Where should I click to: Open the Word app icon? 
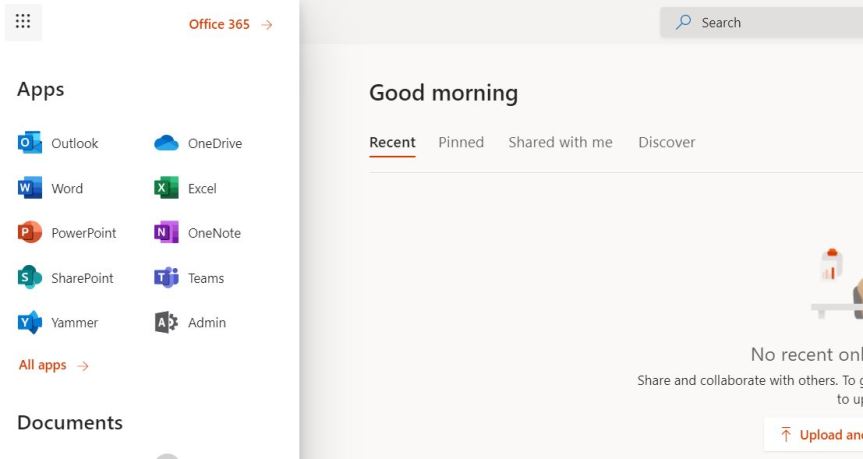click(x=30, y=188)
